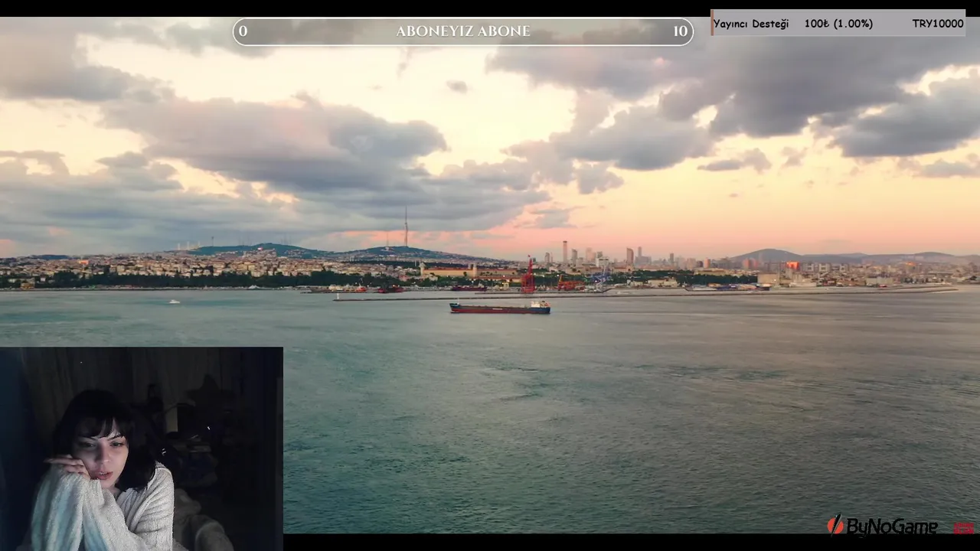The width and height of the screenshot is (980, 551).
Task: Click the red cargo ship in the video
Action: click(x=500, y=307)
